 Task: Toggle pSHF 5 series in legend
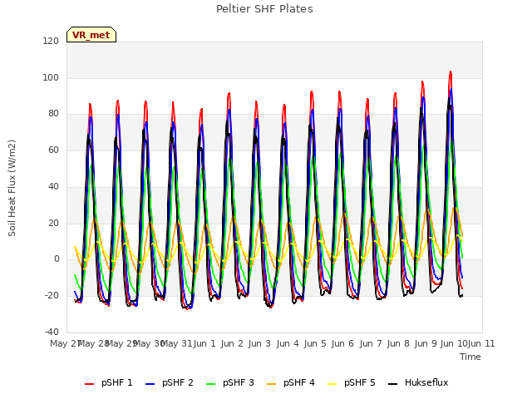[352, 382]
